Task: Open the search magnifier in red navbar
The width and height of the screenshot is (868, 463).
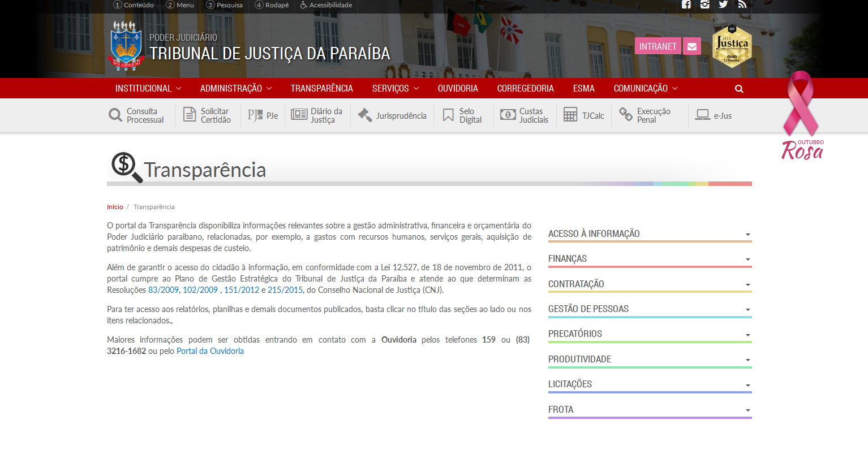Action: [x=739, y=89]
